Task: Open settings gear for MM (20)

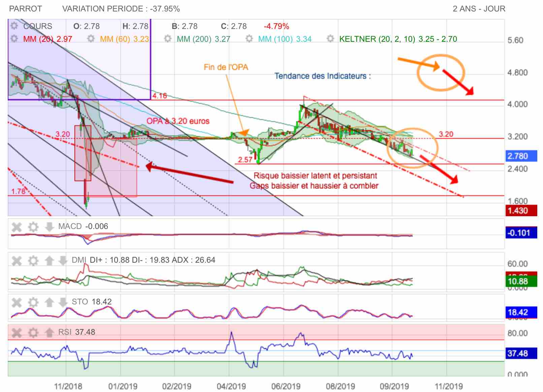Action: (x=14, y=39)
